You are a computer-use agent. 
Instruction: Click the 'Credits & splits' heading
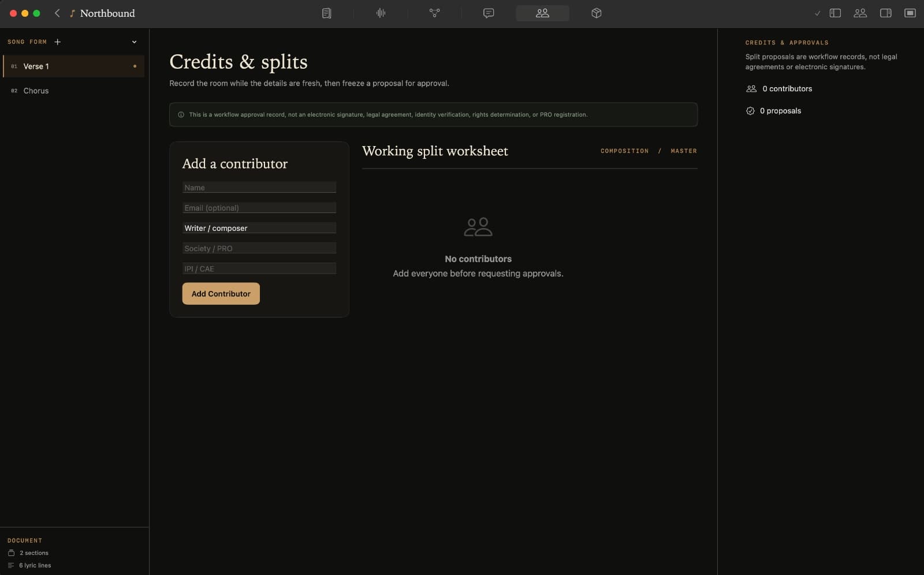coord(239,62)
